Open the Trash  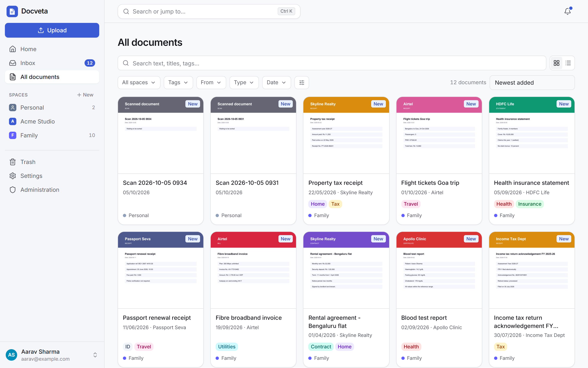point(52,162)
